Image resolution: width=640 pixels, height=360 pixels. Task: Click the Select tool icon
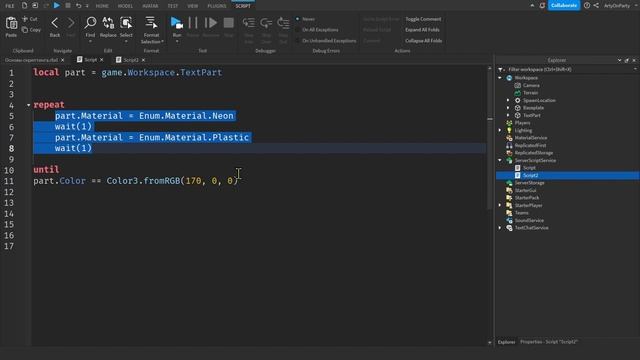pos(126,23)
